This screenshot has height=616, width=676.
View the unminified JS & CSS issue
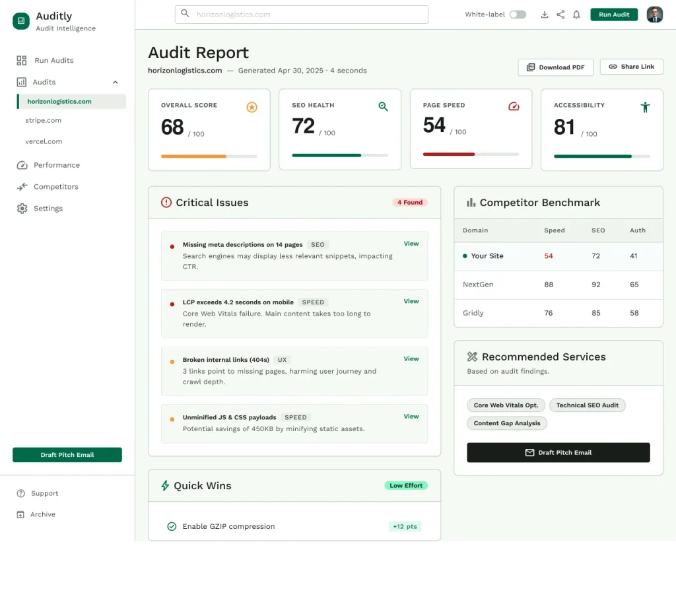411,416
